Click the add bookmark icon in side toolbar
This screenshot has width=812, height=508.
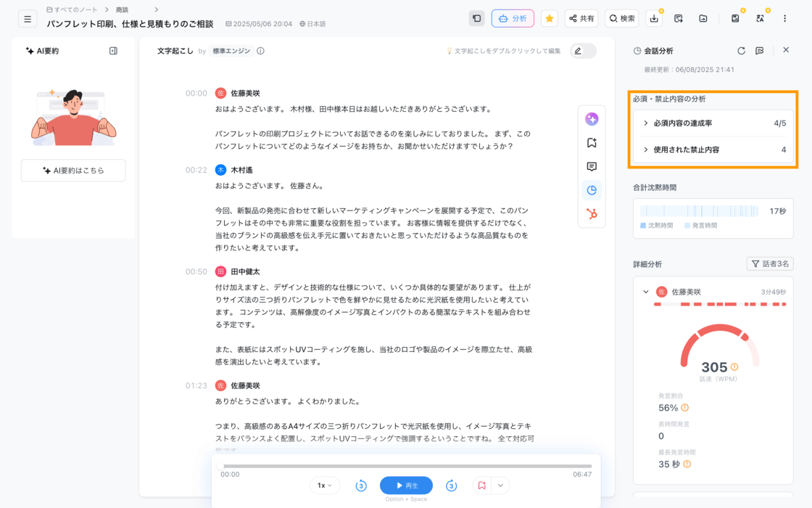click(x=592, y=143)
